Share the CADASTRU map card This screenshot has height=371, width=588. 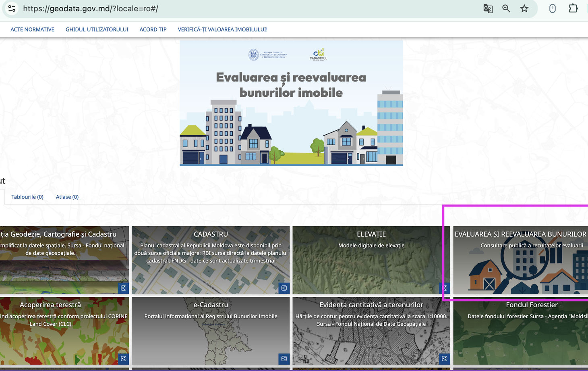point(284,288)
